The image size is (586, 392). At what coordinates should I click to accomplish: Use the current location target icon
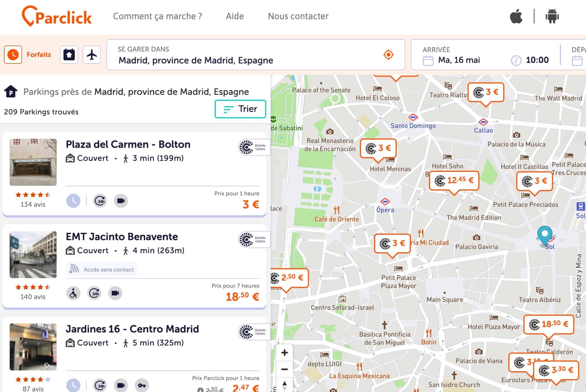[388, 55]
